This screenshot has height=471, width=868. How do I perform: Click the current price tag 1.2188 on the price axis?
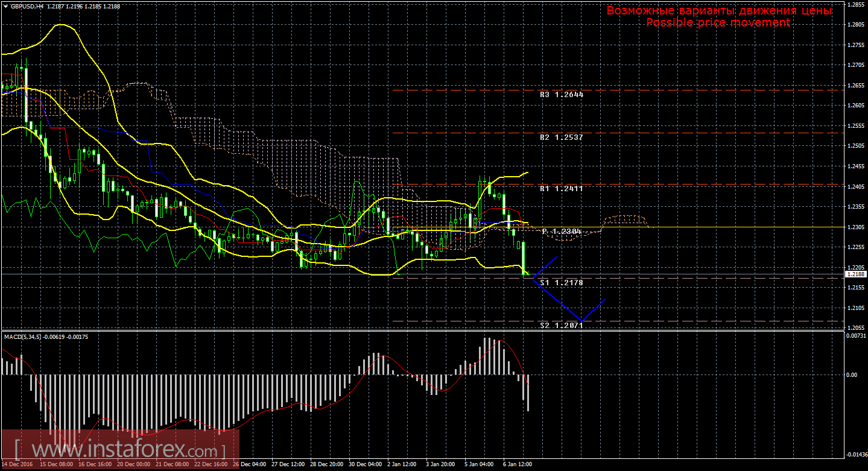click(855, 274)
